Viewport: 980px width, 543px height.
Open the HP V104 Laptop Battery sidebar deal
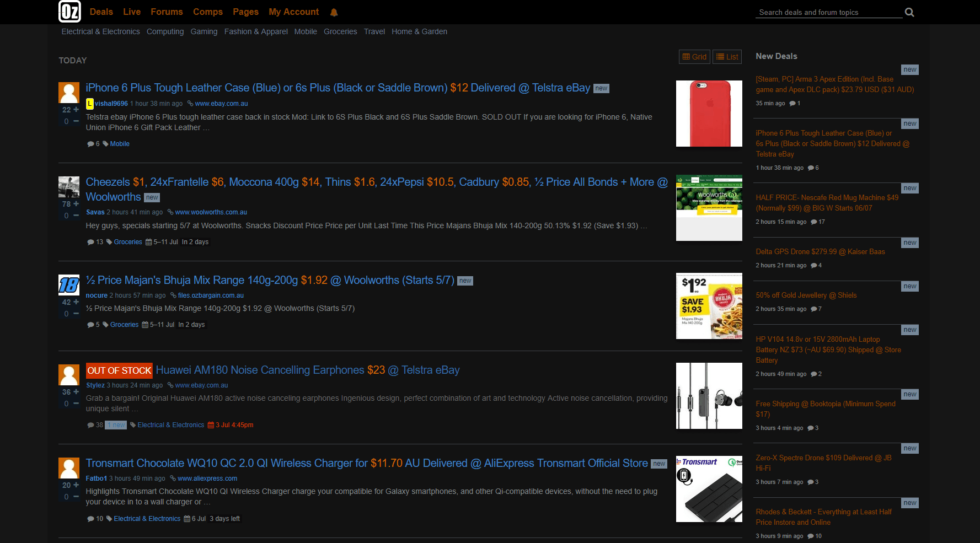(x=828, y=350)
